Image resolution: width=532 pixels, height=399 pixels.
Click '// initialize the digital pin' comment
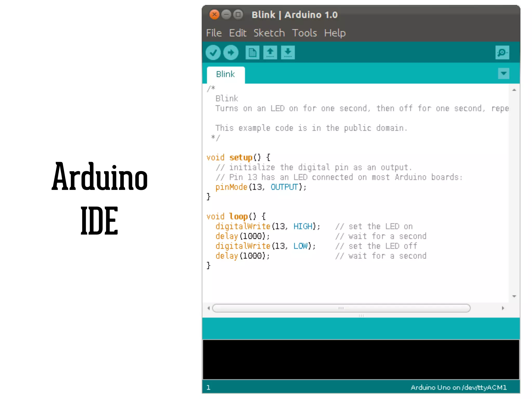coord(314,167)
